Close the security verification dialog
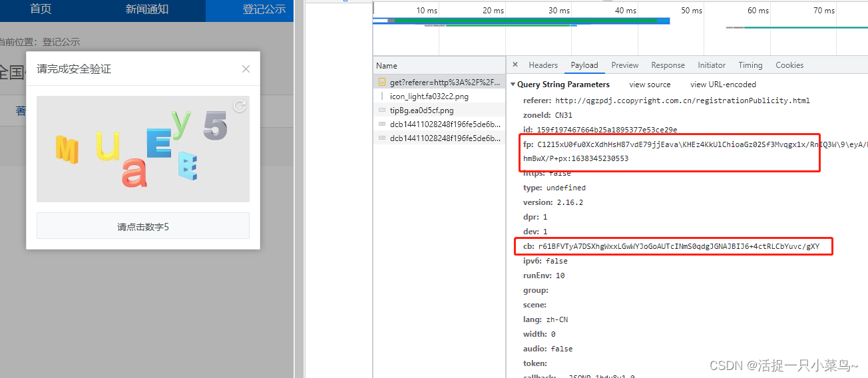Screen dimensions: 868x378 246,69
